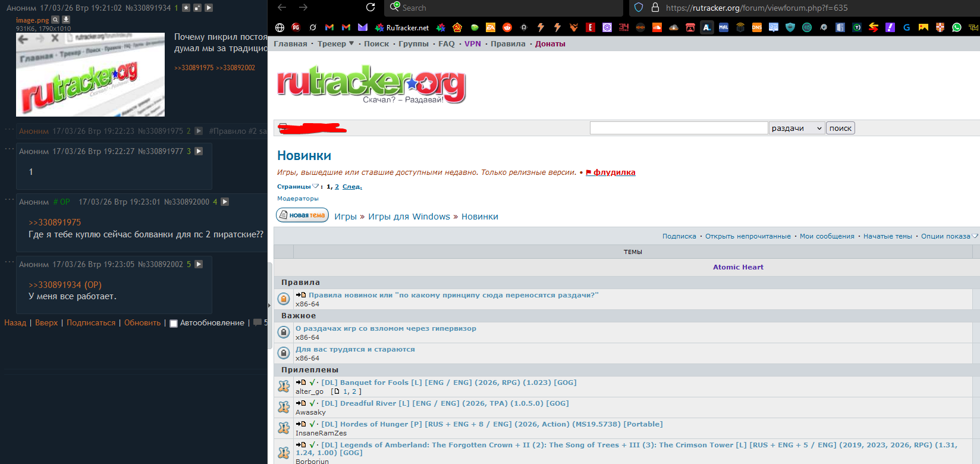Click the play arrow icon on post №330891977
This screenshot has height=464, width=980.
click(x=199, y=151)
